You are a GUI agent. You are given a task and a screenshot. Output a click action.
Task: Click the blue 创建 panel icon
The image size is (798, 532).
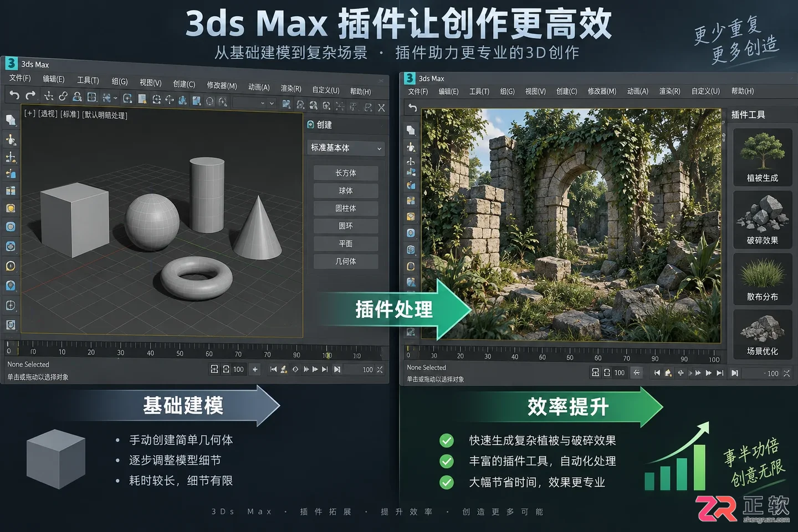(311, 125)
